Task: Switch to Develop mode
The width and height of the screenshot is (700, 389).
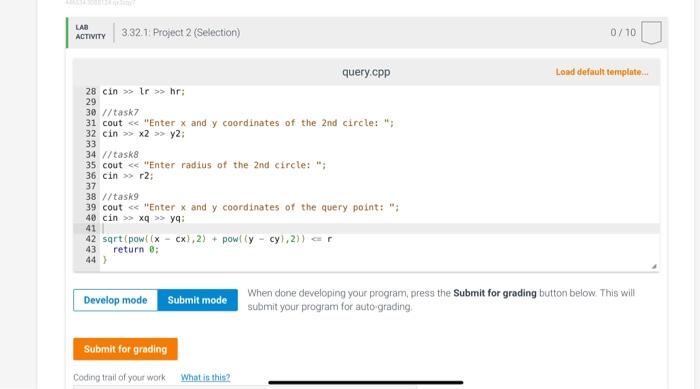Action: [115, 300]
